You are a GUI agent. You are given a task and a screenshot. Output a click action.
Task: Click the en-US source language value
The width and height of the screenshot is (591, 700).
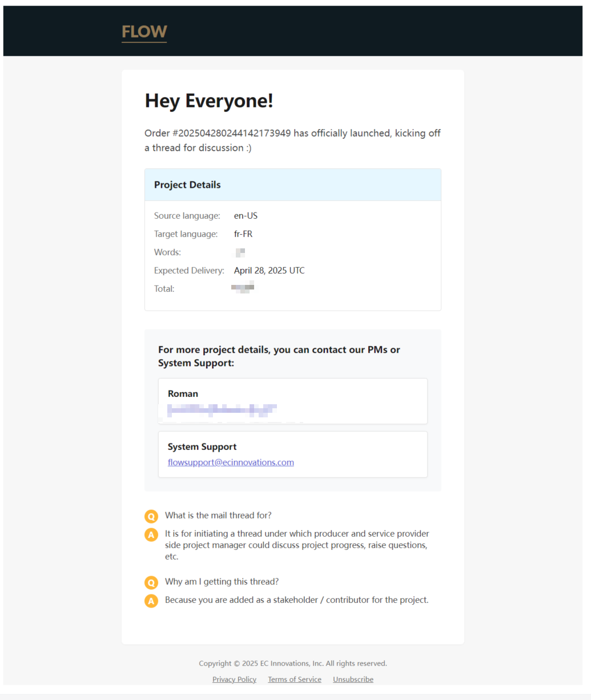246,216
